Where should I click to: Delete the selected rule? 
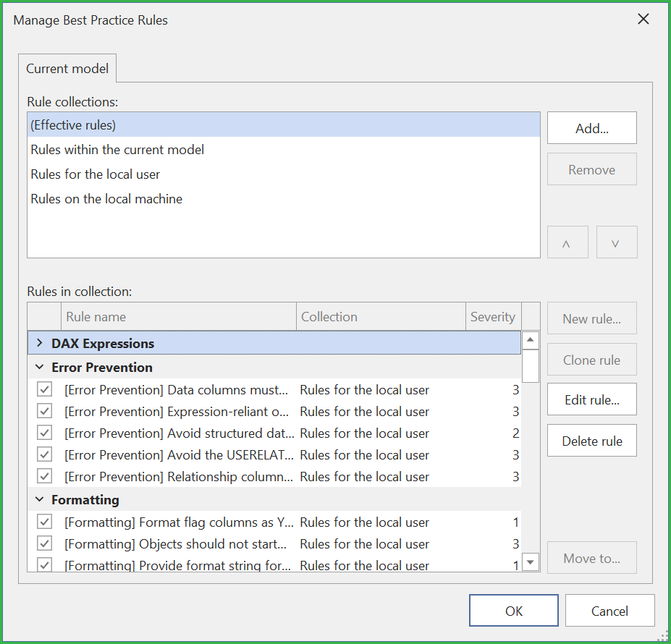(591, 440)
